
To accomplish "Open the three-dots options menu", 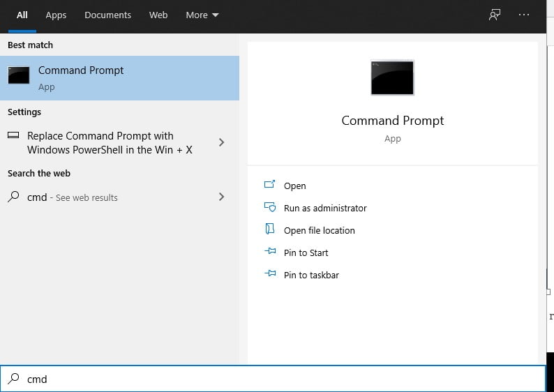I will coord(523,15).
